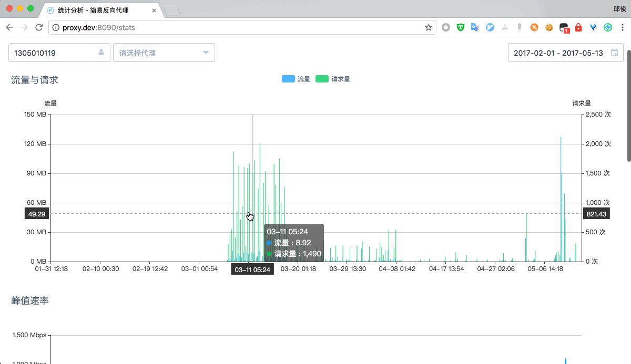631x364 pixels.
Task: Click the green 请求量 legend swatch
Action: (322, 79)
